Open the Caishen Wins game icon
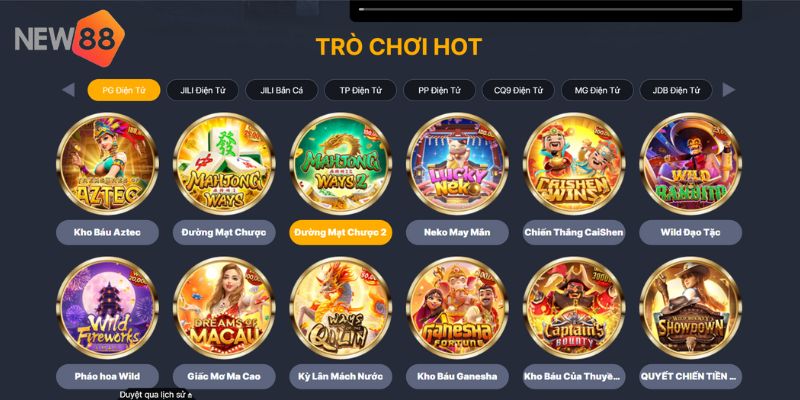Screen dimensions: 800x400 (573, 164)
